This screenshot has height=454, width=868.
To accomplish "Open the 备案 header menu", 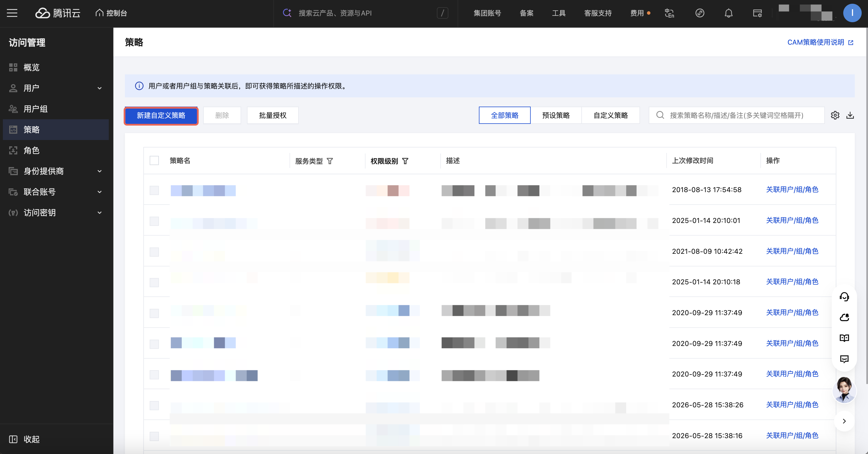I will tap(526, 13).
